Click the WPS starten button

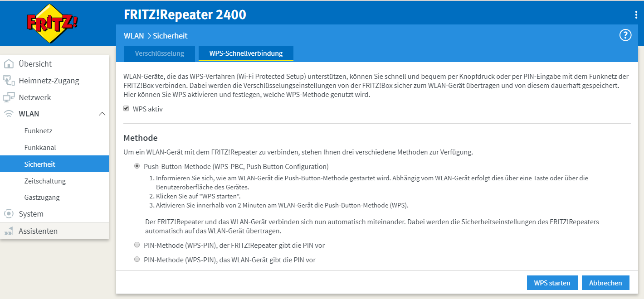(552, 283)
